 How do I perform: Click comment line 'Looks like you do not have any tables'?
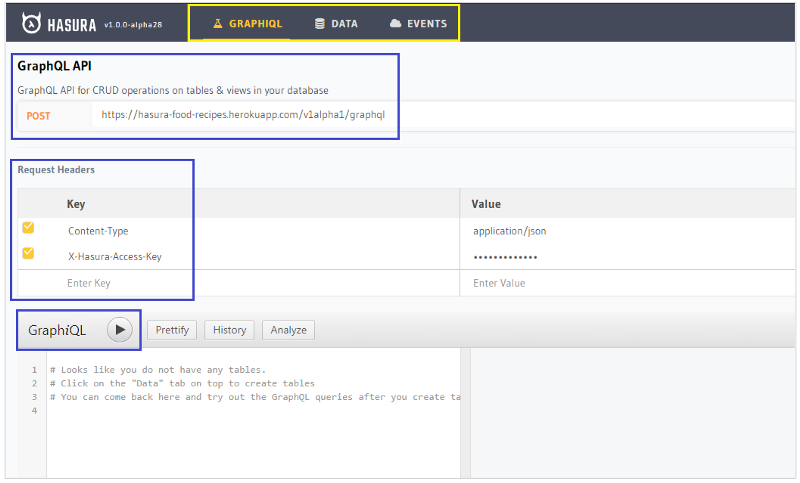[x=158, y=370]
